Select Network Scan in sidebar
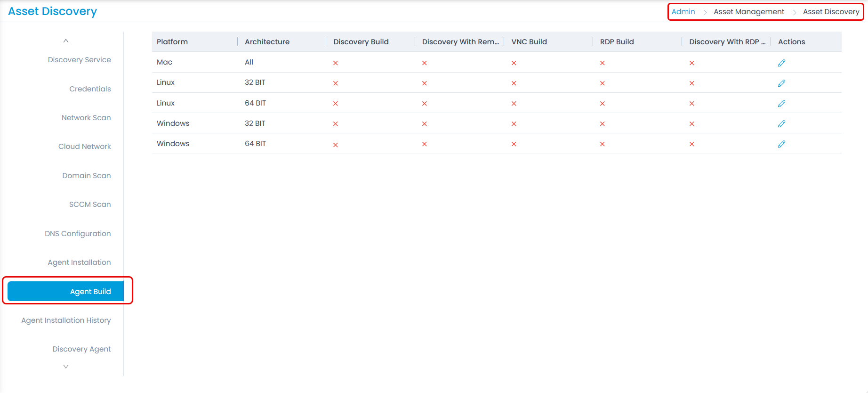 click(86, 118)
